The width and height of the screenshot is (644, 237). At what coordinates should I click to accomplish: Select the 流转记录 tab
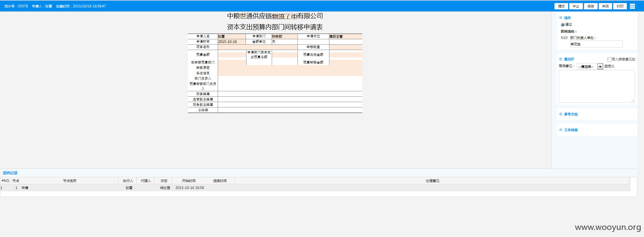point(10,173)
